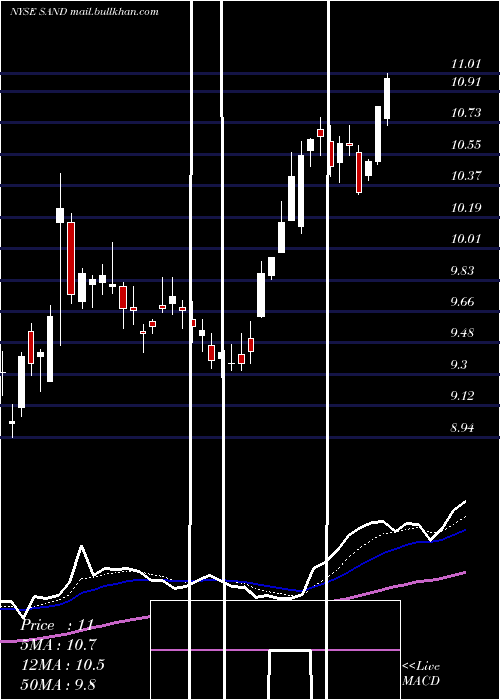The height and width of the screenshot is (700, 500).
Task: Click the 12MA : 10.5 readout
Action: [x=62, y=665]
